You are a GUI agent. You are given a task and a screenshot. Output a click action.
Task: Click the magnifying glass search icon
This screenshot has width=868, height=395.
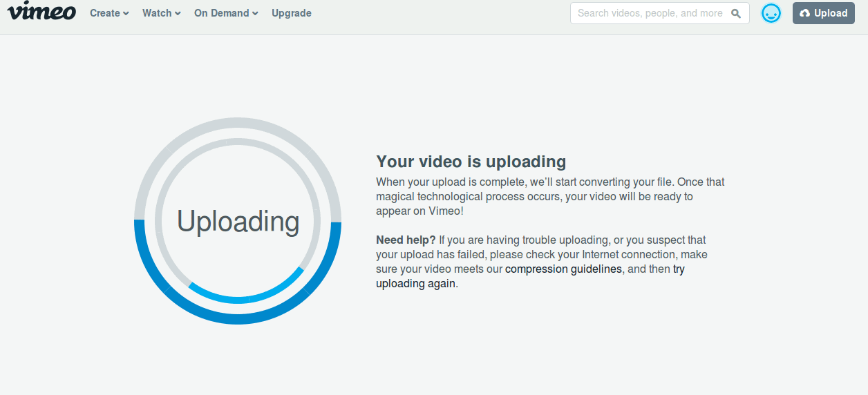point(736,13)
